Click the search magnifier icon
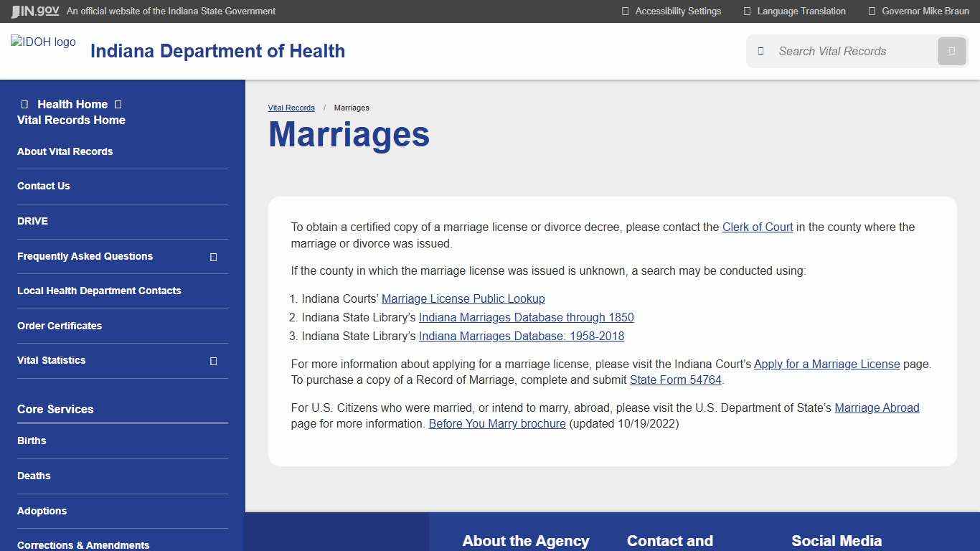Screen dimensions: 980x551 tap(951, 51)
